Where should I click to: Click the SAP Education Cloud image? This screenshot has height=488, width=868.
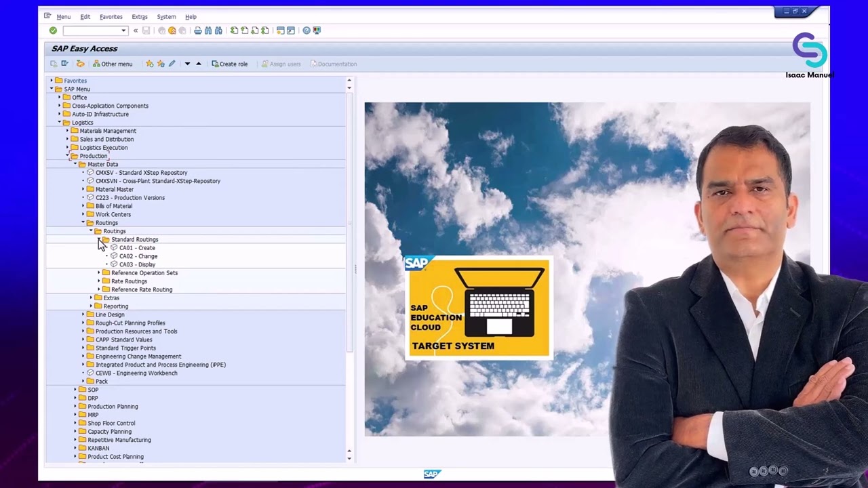coord(479,307)
